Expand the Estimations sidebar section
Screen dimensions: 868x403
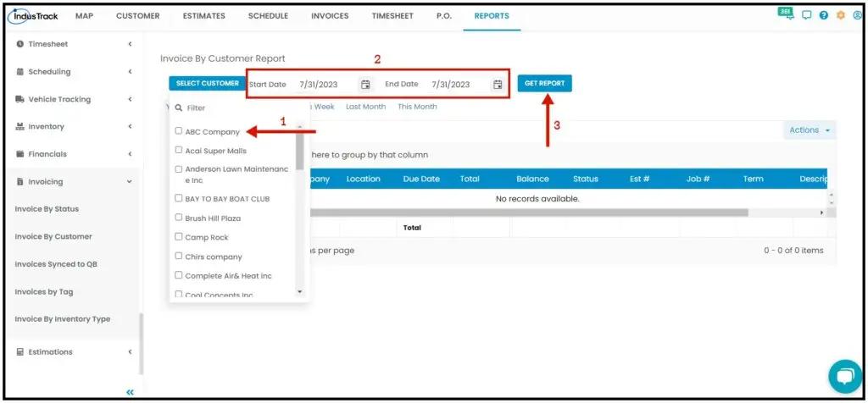(130, 352)
